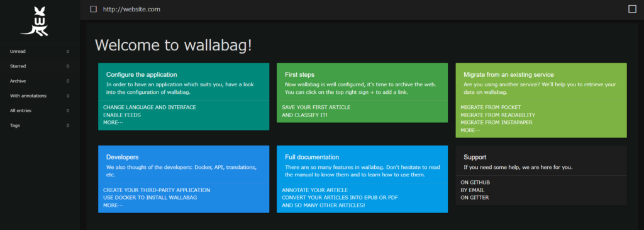Image resolution: width=644 pixels, height=230 pixels.
Task: Click the square icon at top right
Action: tap(632, 9)
